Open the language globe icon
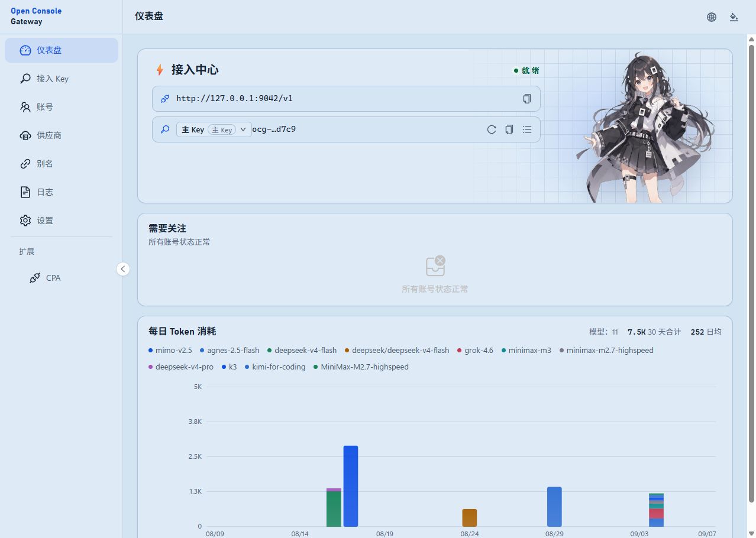The height and width of the screenshot is (538, 756). coord(712,17)
